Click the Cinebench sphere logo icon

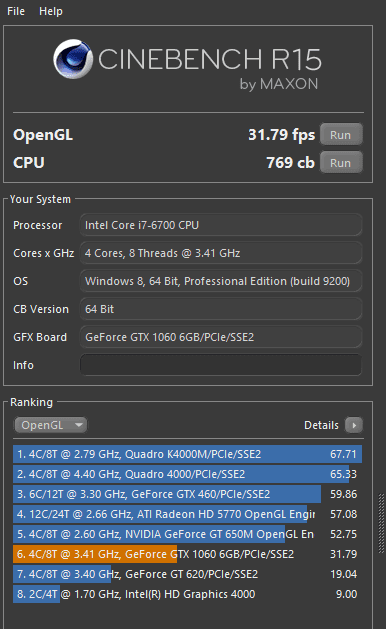(73, 59)
